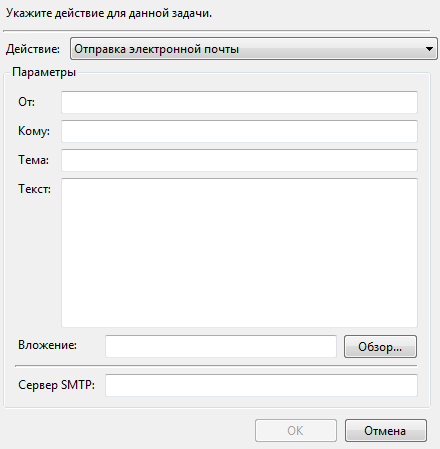Select the Отправка электронной почты combo box
Image resolution: width=440 pixels, height=449 pixels.
(x=254, y=49)
